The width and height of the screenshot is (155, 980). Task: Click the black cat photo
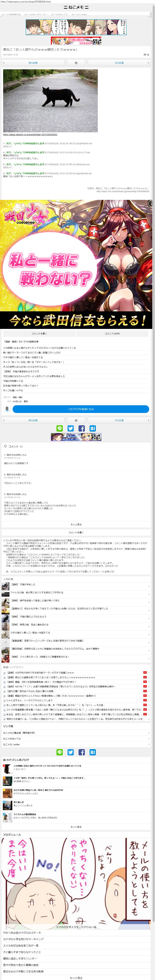pyautogui.click(x=50, y=101)
